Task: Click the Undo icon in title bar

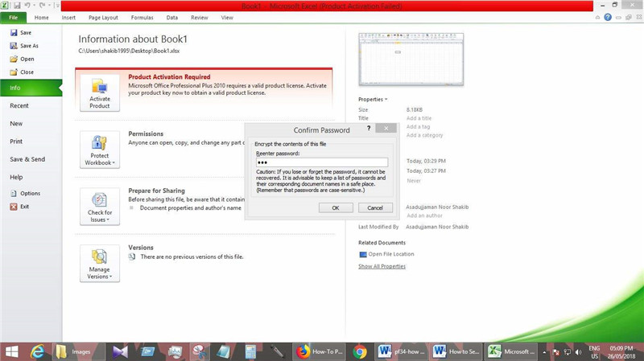Action: [x=27, y=6]
